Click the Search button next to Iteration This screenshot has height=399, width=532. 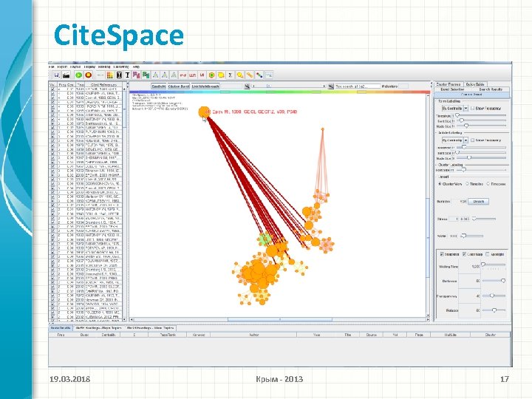[x=478, y=202]
